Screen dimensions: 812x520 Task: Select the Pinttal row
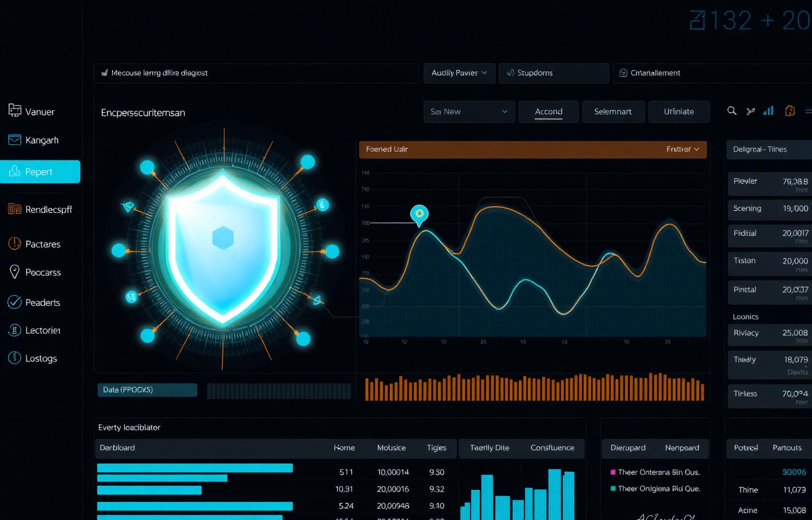point(770,292)
